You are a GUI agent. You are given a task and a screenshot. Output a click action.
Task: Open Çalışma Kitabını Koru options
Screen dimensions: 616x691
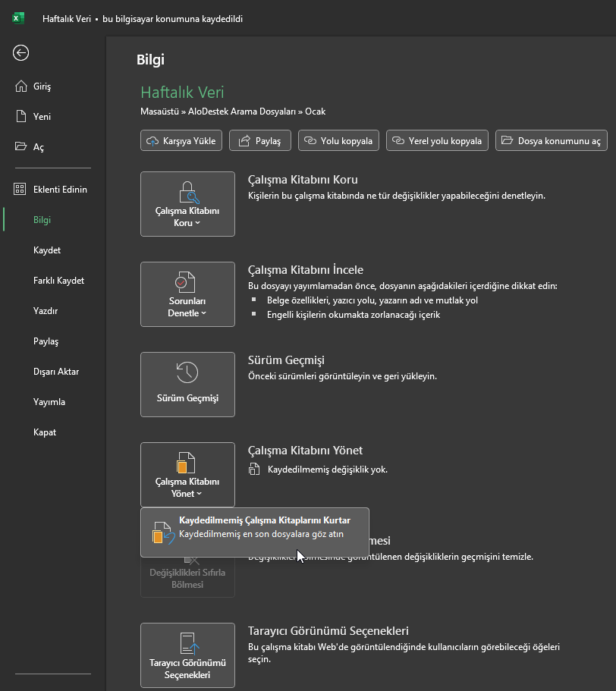click(x=187, y=203)
